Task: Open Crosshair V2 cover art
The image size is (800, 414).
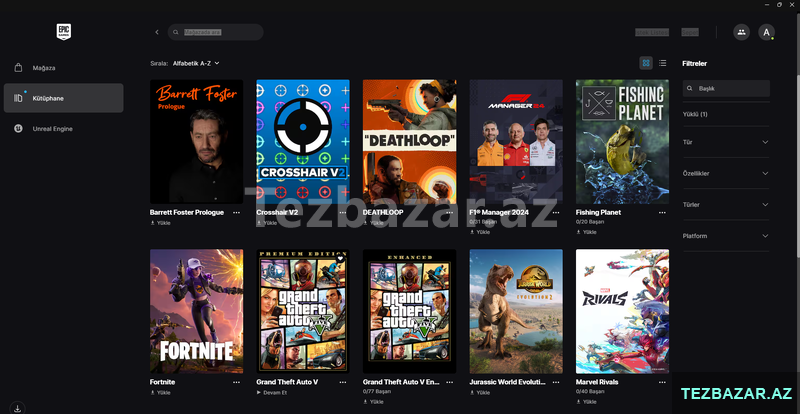Action: pyautogui.click(x=303, y=141)
